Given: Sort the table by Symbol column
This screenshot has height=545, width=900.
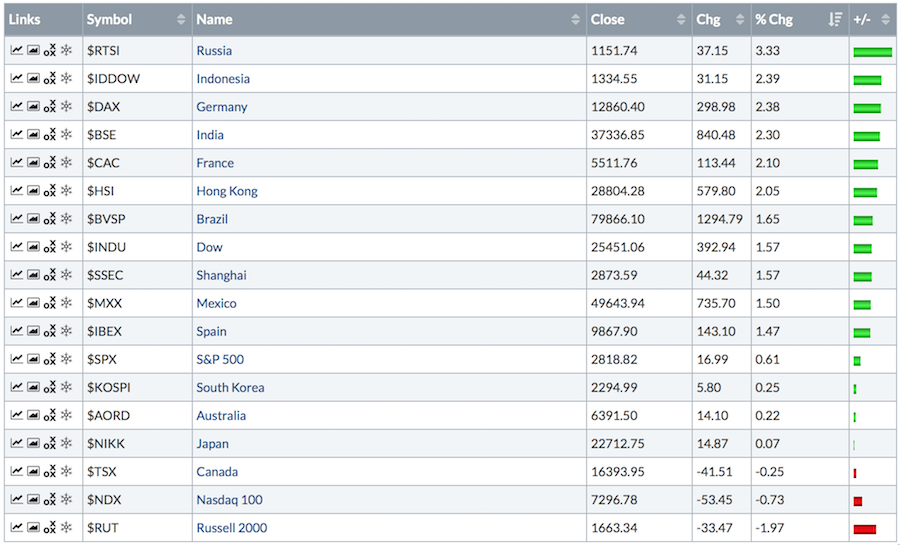Looking at the screenshot, I should [135, 19].
